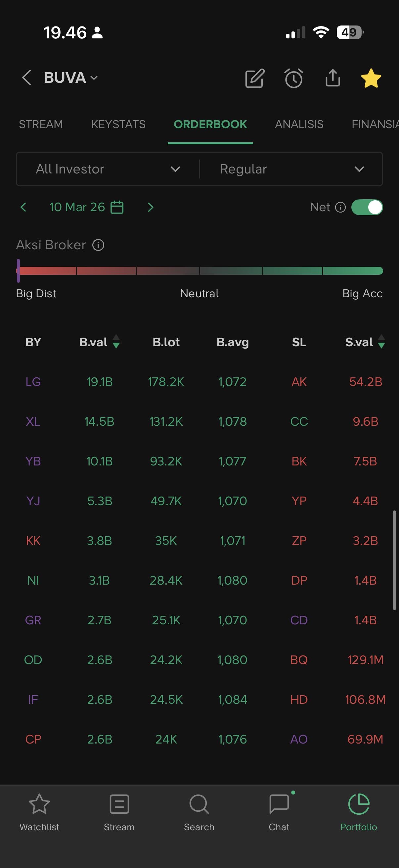Expand the BUVA ticker selector chevron
399x868 pixels.
pos(94,78)
